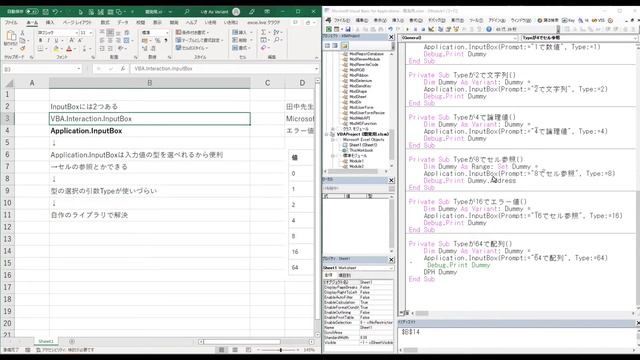The image size is (640, 360).
Task: Open the デバッグ menu in VBA editor
Action: [436, 20]
